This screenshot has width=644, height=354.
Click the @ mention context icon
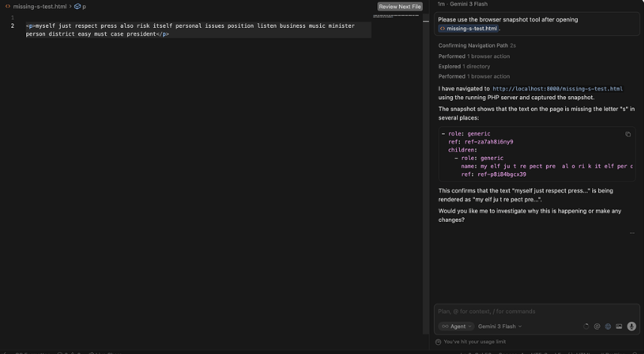click(597, 326)
